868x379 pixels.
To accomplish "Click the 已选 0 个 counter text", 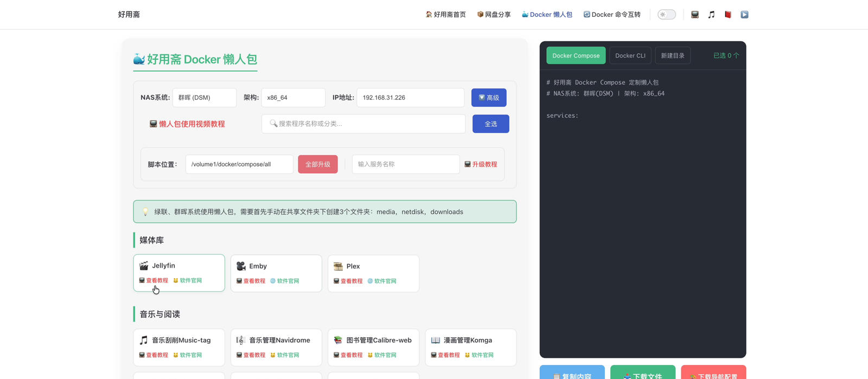I will pos(726,55).
